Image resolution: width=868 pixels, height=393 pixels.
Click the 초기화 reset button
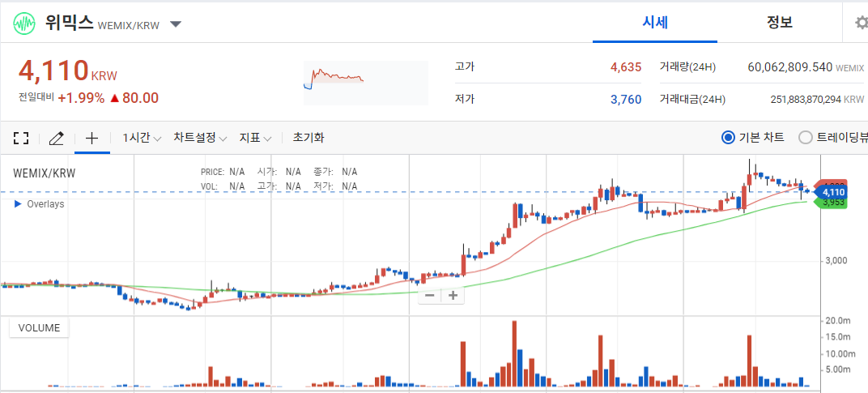point(308,138)
